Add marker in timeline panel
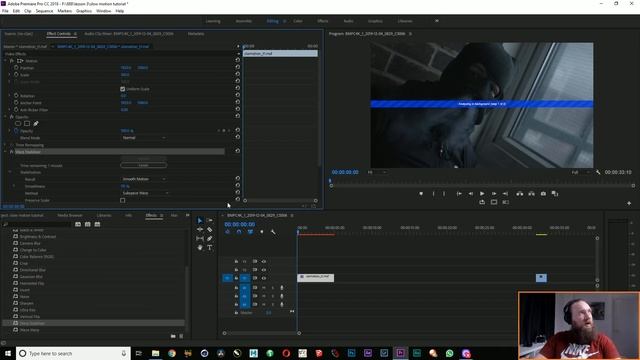This screenshot has width=640, height=360. coord(262,232)
